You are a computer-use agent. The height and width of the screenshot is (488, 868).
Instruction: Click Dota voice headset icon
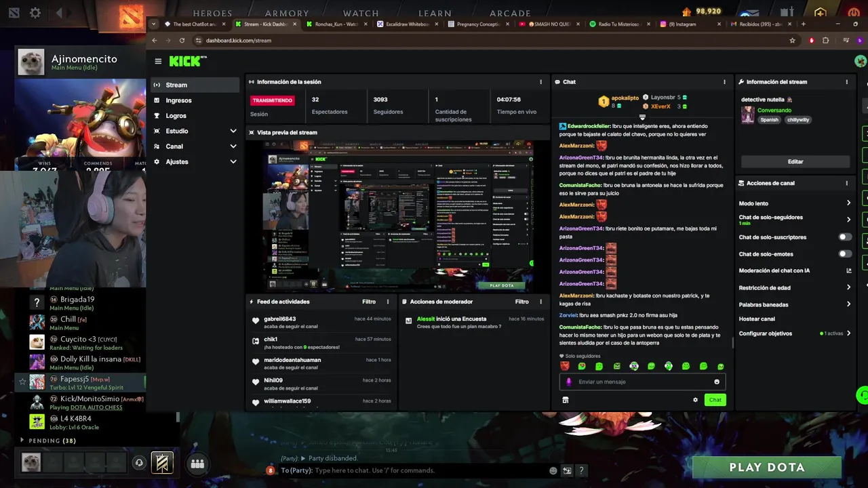point(139,463)
